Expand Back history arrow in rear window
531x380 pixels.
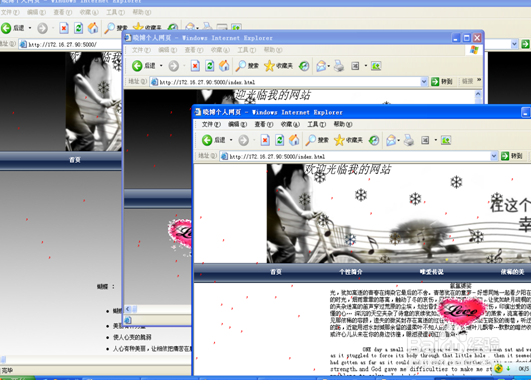click(x=30, y=28)
